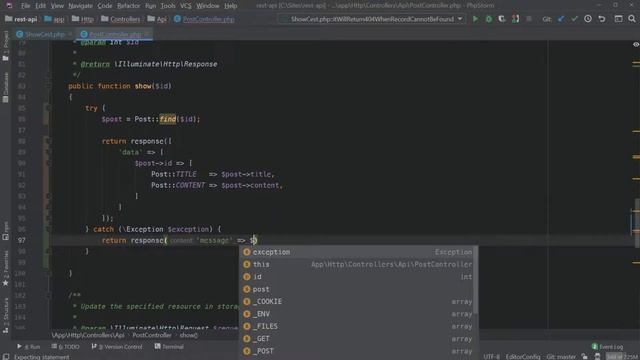Viewport: 640px width, 360px height.
Task: Run with coverage icon in the toolbar
Action: (x=502, y=19)
